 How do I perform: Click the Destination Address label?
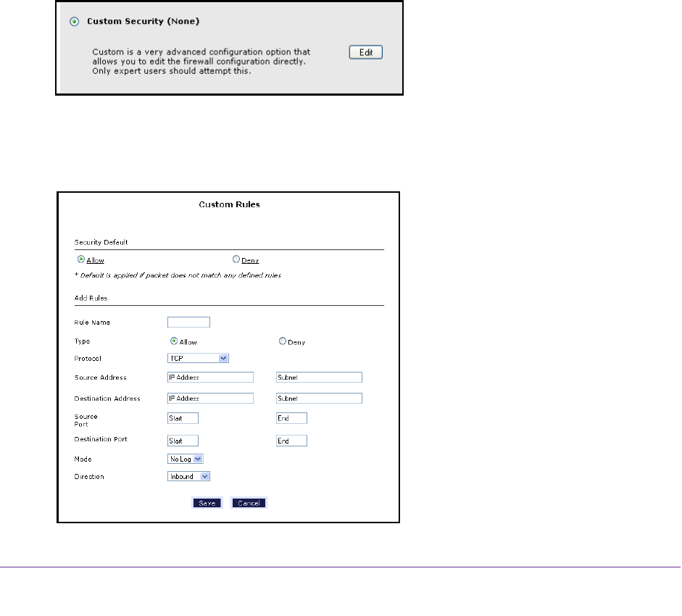pyautogui.click(x=107, y=399)
